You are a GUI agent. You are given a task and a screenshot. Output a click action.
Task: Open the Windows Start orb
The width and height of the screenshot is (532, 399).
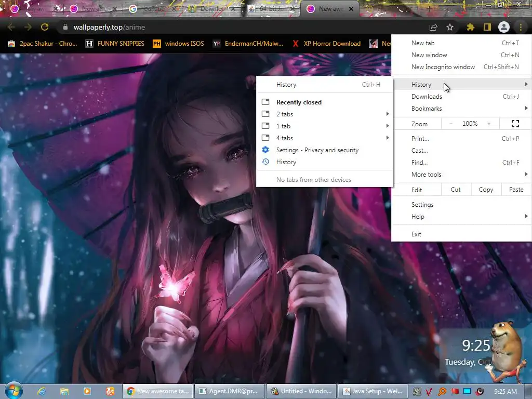pyautogui.click(x=14, y=391)
